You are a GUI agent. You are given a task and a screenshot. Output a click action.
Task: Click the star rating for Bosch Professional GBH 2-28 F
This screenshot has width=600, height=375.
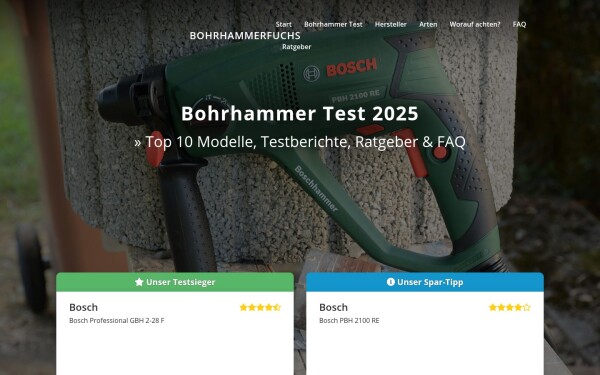pyautogui.click(x=260, y=307)
